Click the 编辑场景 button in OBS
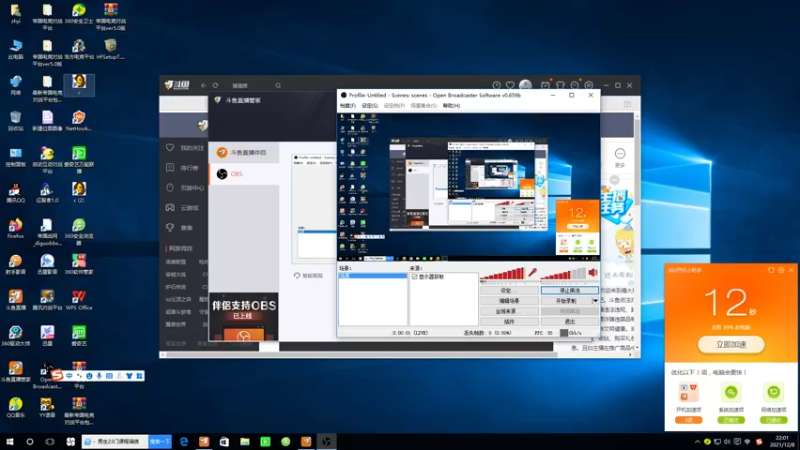Screen dimensions: 800x450 (509, 301)
